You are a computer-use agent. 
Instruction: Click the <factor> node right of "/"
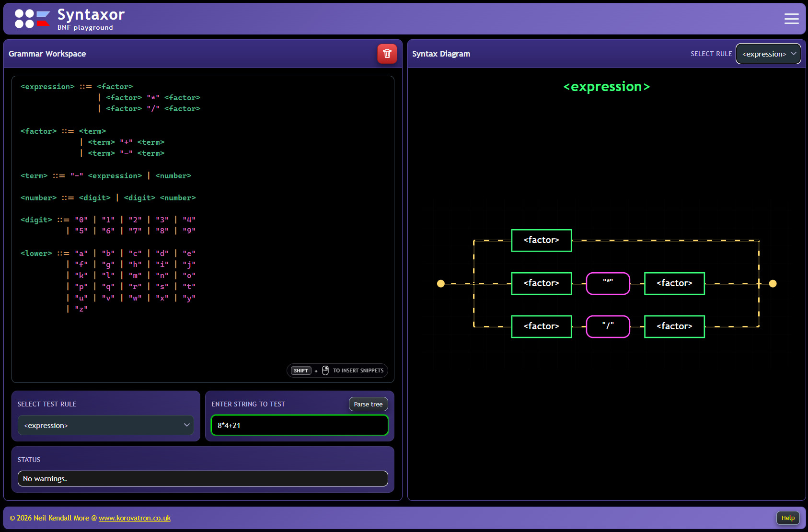674,326
